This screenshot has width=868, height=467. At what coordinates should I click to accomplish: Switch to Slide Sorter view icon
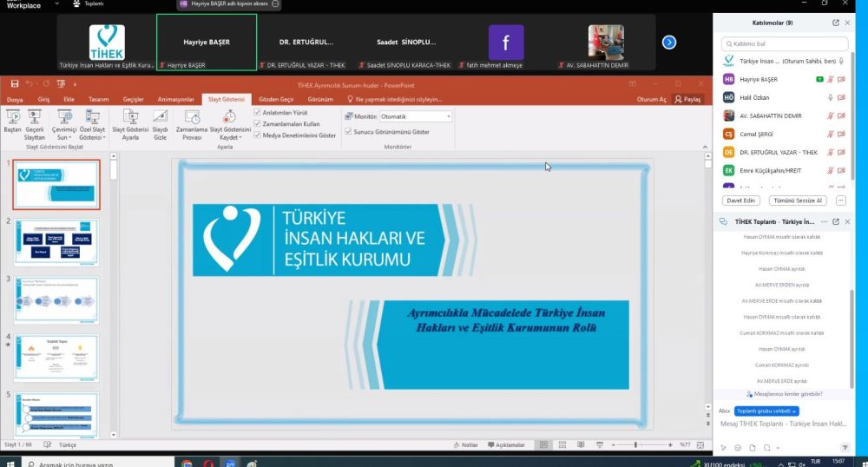click(x=562, y=445)
